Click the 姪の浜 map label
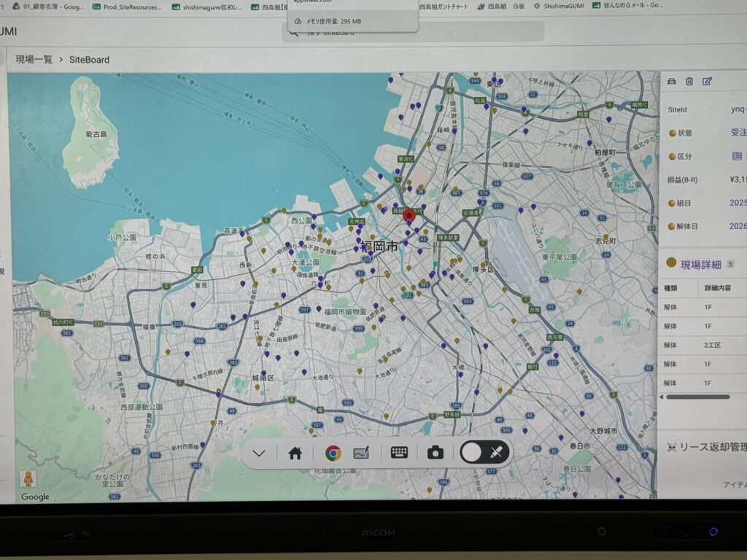Viewport: 747px width, 560px height. 155,256
